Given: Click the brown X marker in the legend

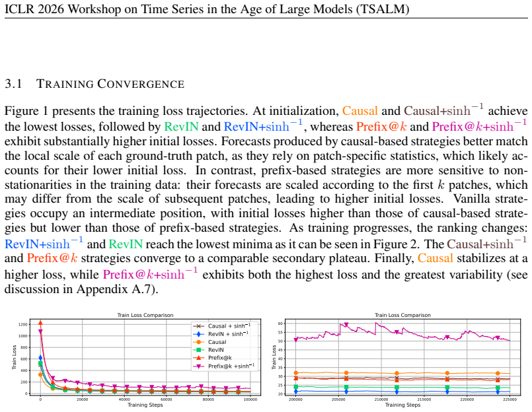Looking at the screenshot, I should pos(198,326).
